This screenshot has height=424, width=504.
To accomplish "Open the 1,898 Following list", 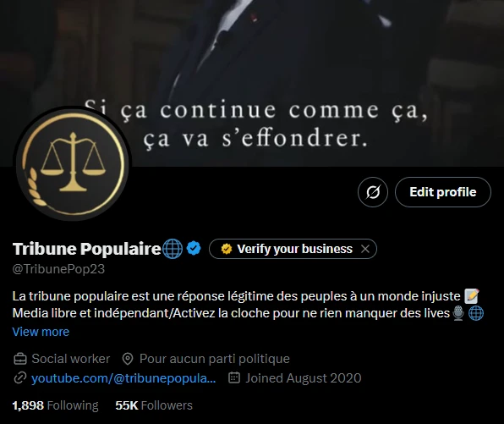I will click(x=55, y=405).
